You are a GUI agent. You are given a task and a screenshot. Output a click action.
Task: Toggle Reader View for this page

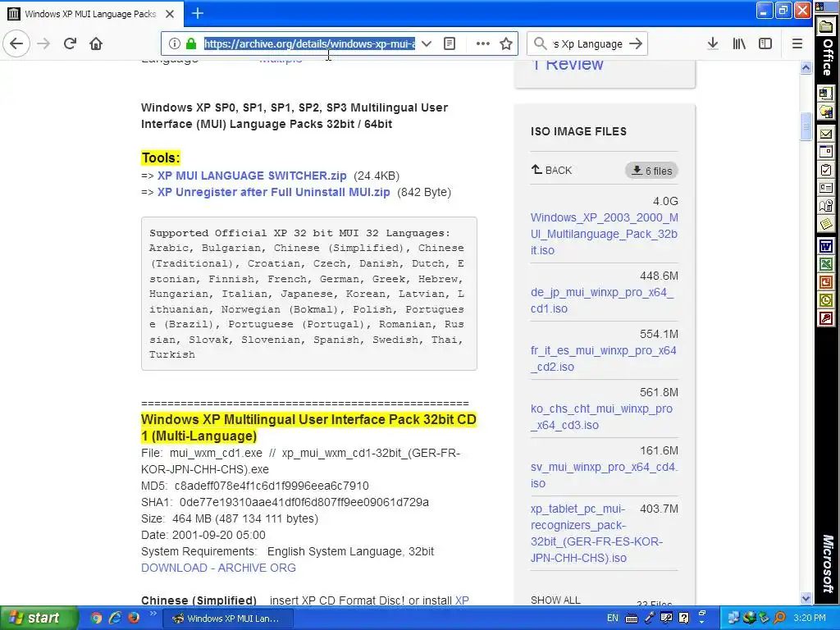pos(450,43)
